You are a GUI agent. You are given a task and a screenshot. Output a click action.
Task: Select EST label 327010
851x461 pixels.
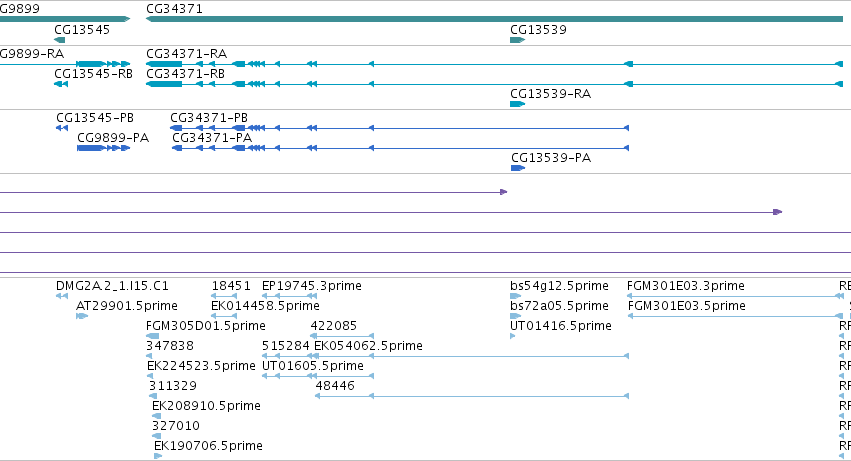[x=176, y=426]
